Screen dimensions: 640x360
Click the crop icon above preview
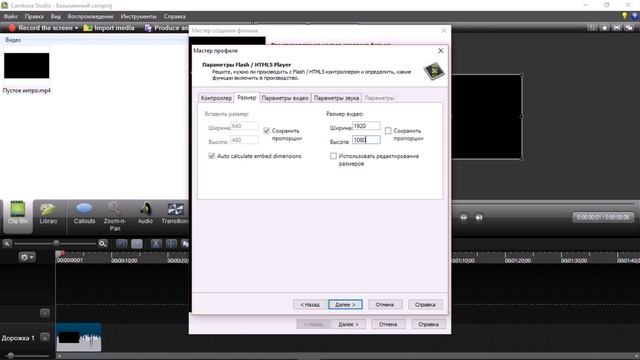pyautogui.click(x=592, y=28)
